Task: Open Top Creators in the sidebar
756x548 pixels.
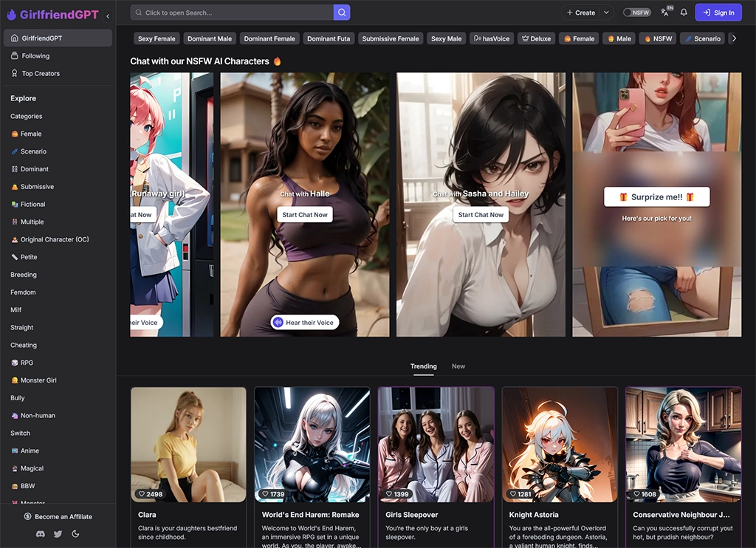Action: (41, 73)
